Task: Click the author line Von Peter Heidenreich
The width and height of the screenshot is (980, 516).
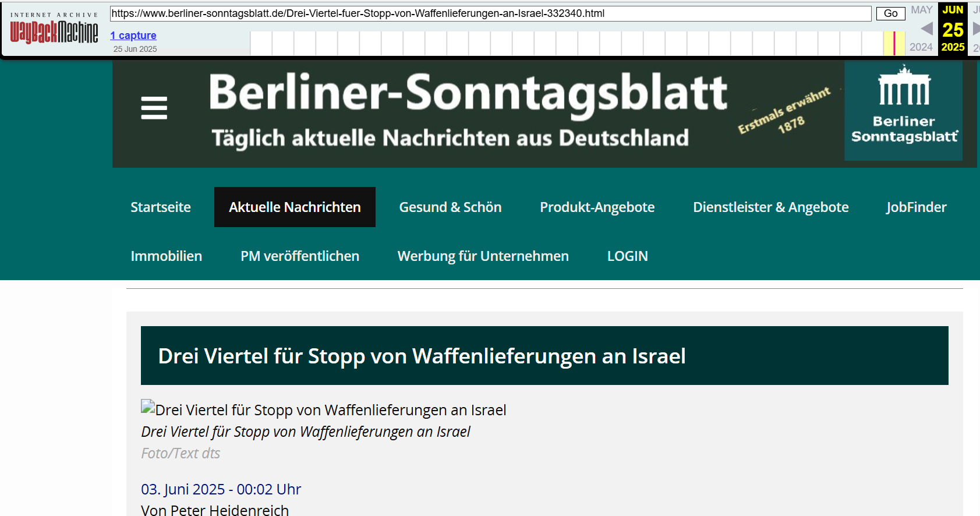Action: (x=215, y=510)
